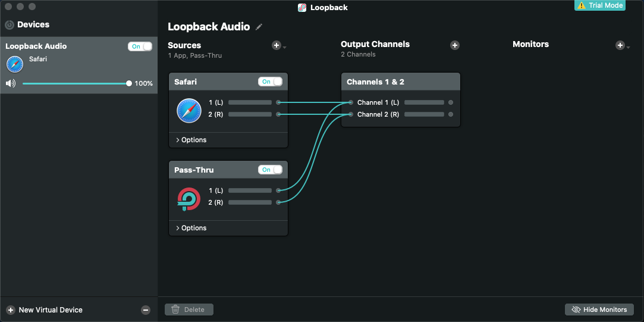The height and width of the screenshot is (322, 644).
Task: Remove the virtual device with the minus icon
Action: [x=146, y=310]
